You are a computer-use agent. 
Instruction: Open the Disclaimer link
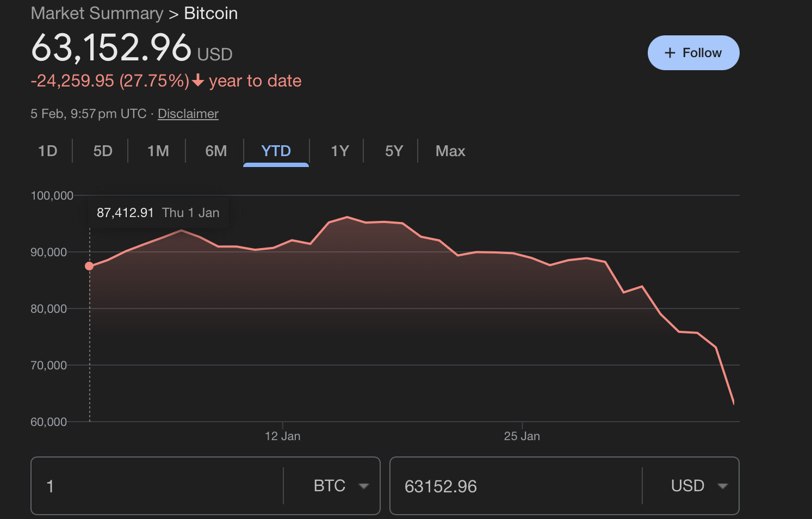[x=188, y=114]
